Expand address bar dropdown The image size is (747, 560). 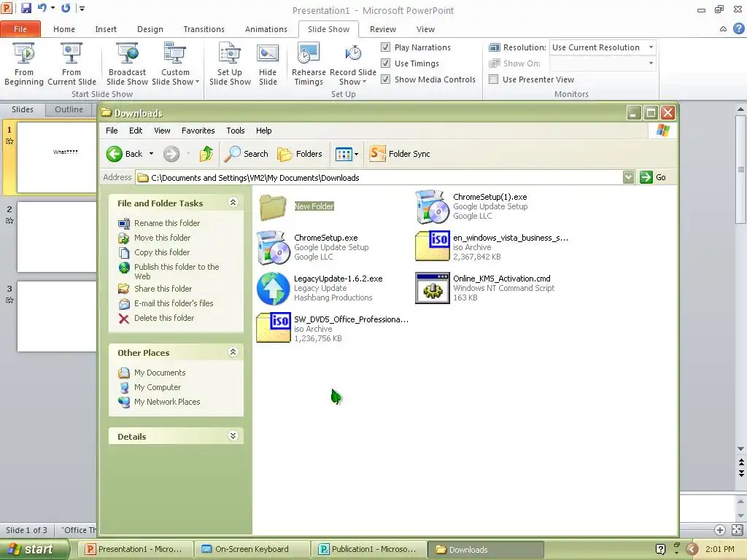(628, 177)
